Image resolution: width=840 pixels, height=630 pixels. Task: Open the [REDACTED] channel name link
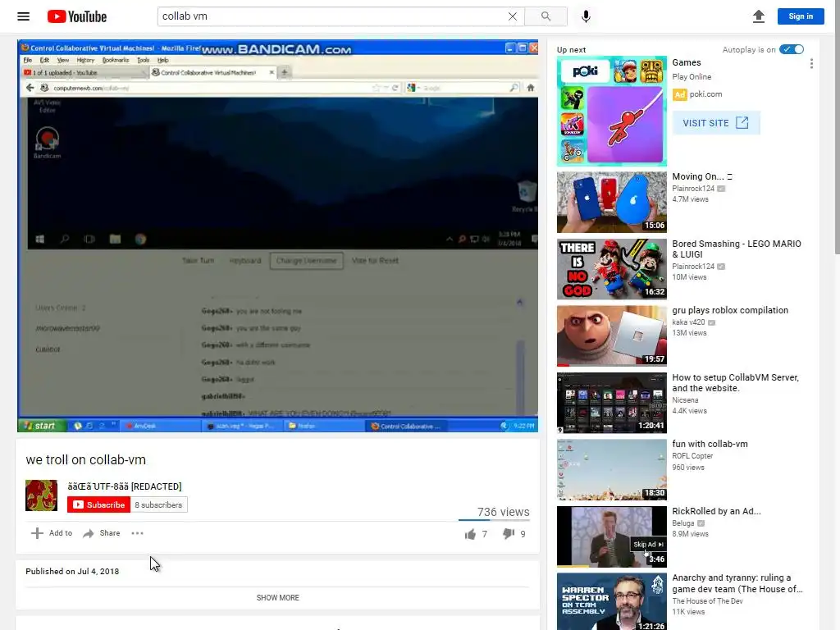tap(125, 486)
